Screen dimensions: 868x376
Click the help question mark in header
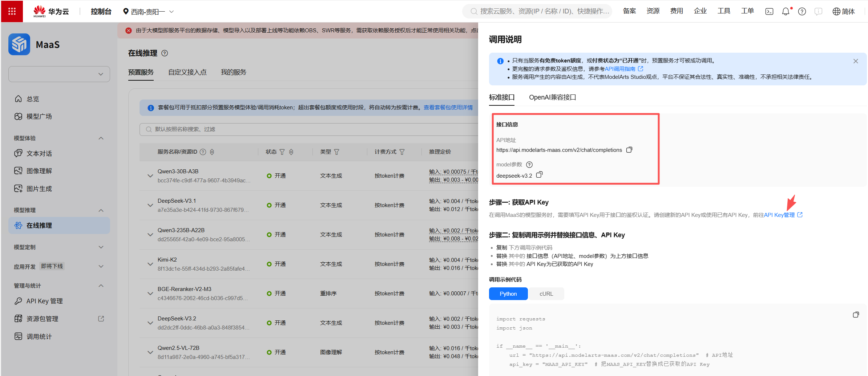(802, 12)
